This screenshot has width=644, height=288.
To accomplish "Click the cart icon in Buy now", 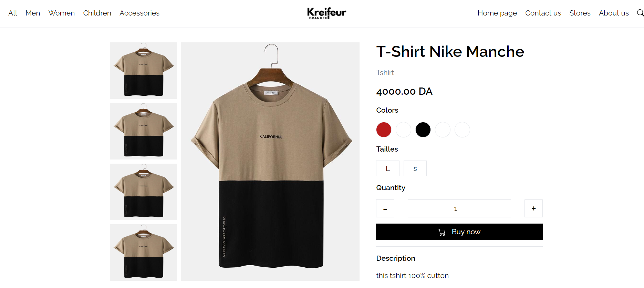I will 442,232.
